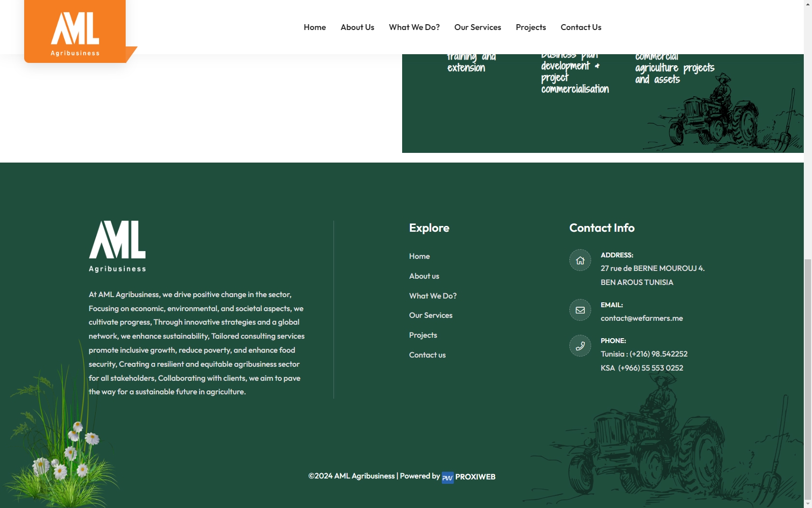Follow the footer What We Do? link
This screenshot has height=508, width=812.
pos(433,296)
